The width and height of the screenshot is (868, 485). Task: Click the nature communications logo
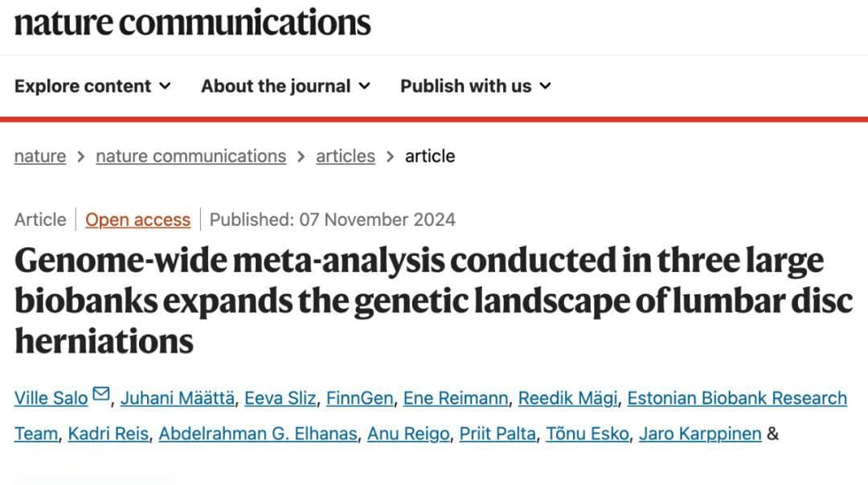pos(193,23)
